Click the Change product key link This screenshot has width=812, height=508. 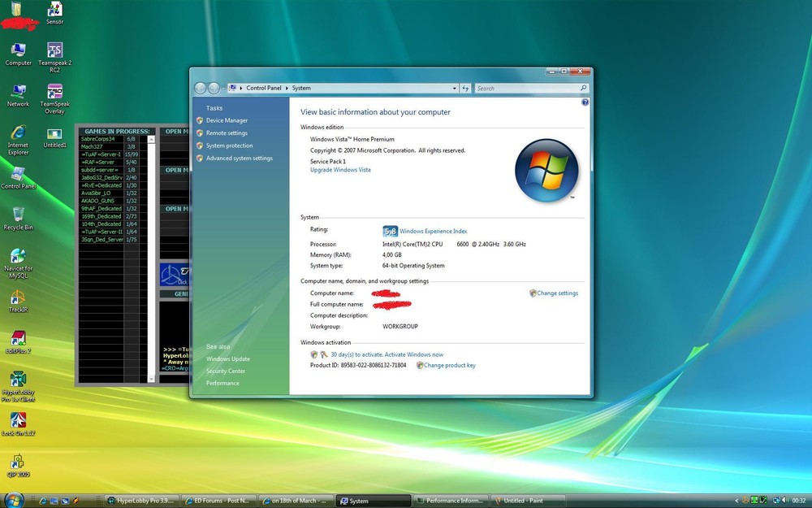point(450,366)
